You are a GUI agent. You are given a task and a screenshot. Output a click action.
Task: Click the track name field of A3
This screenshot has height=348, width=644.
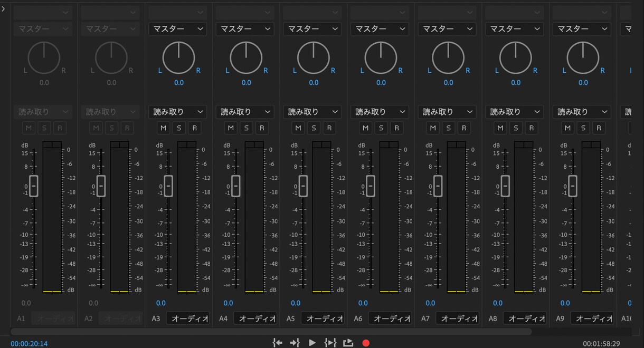188,318
